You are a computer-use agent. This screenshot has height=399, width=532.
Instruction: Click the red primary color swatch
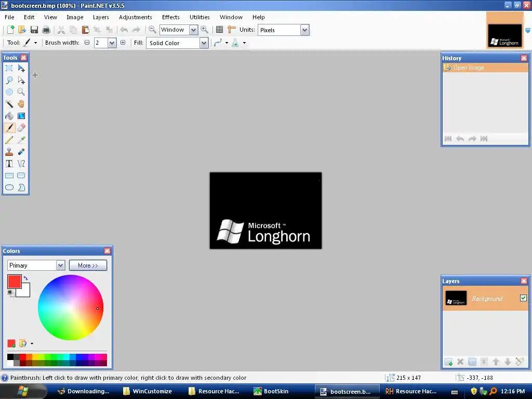click(x=15, y=281)
